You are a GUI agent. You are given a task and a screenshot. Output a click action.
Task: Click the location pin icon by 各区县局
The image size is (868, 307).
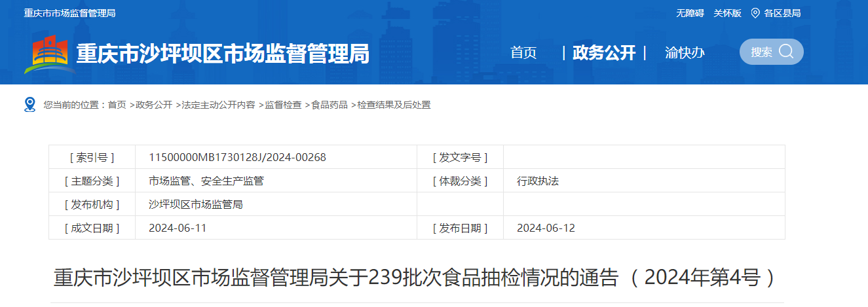(755, 13)
